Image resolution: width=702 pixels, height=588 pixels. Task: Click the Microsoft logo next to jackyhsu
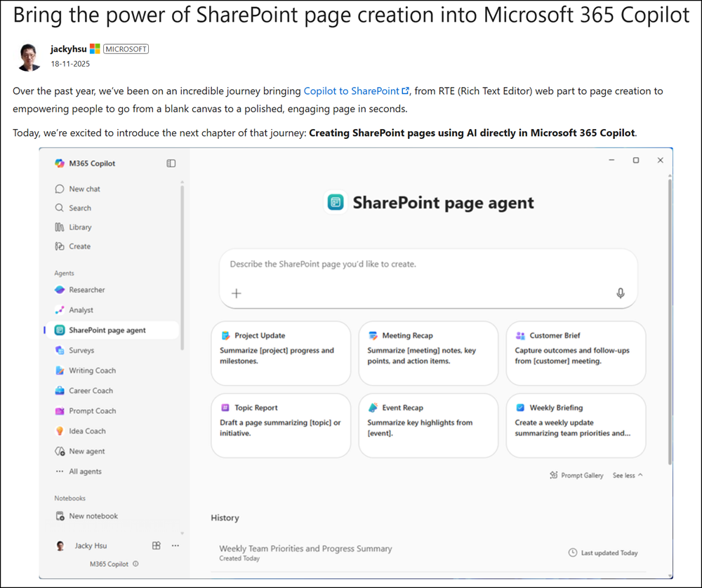[x=95, y=49]
